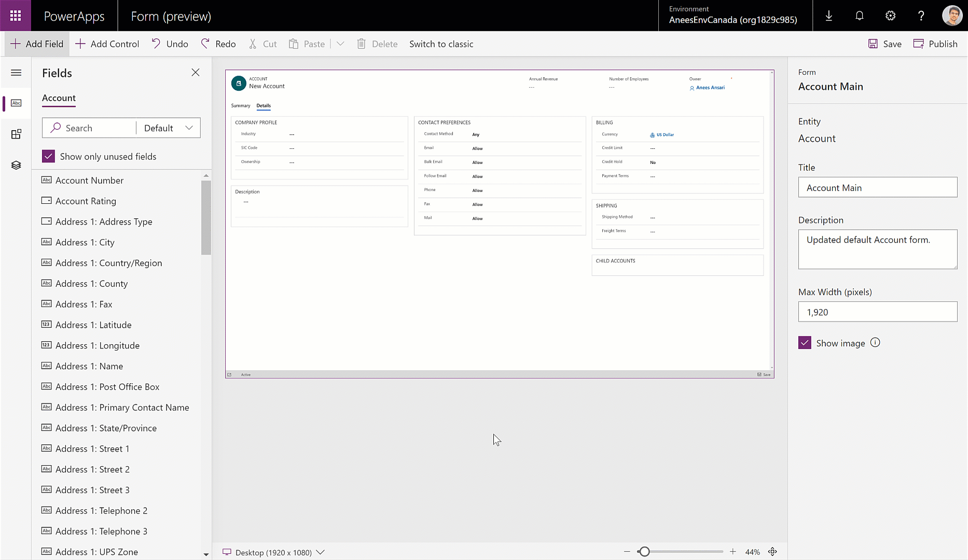
Task: Switch to the Details tab on form
Action: pos(264,106)
